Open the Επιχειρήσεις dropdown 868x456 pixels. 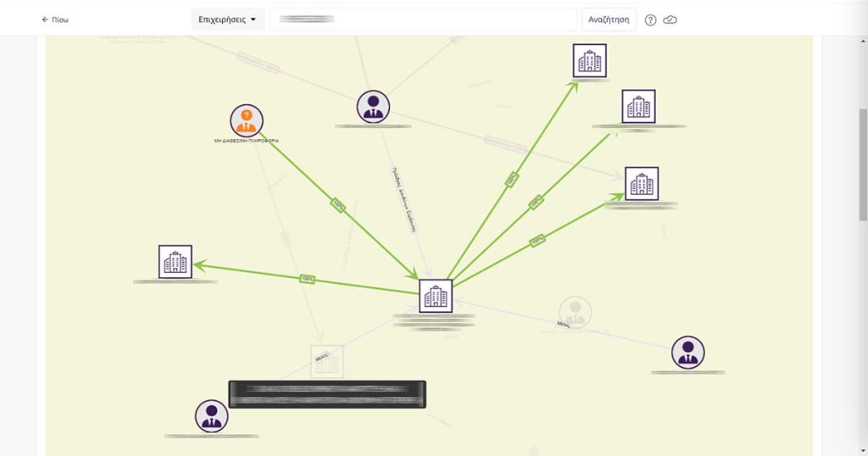tap(228, 19)
